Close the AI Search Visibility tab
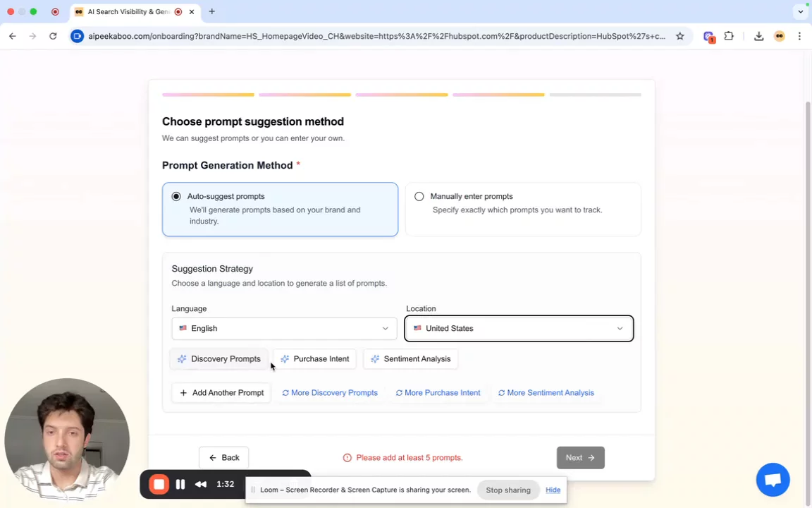This screenshot has height=508, width=812. (192, 11)
